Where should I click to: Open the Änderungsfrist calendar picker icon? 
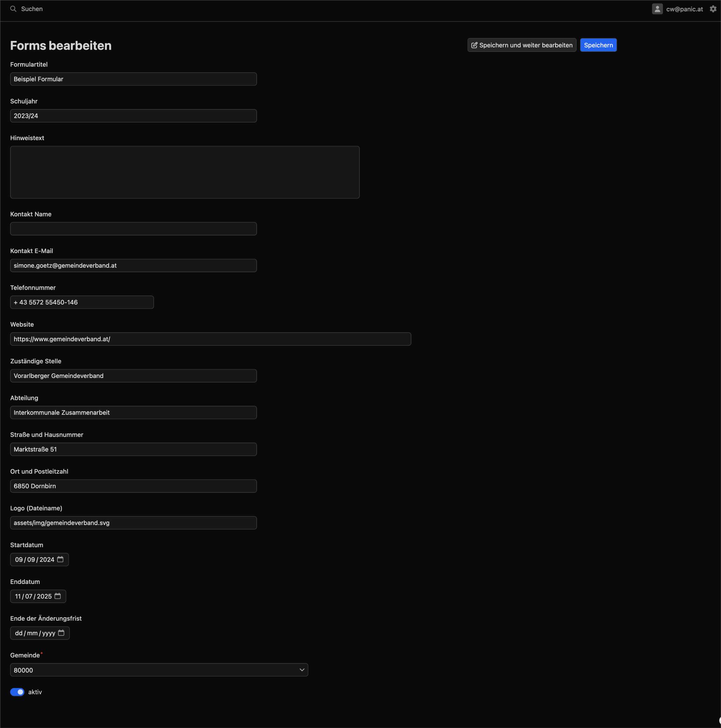pos(61,633)
